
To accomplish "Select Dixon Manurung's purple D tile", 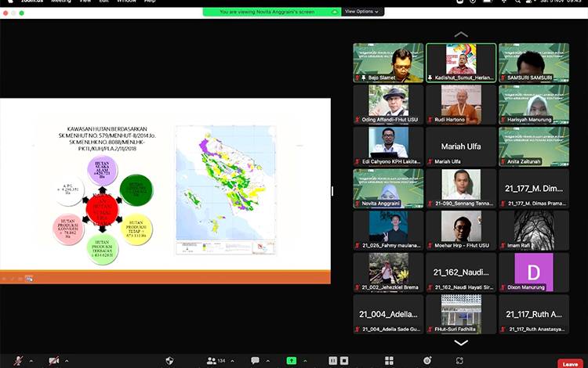I will coord(534,272).
